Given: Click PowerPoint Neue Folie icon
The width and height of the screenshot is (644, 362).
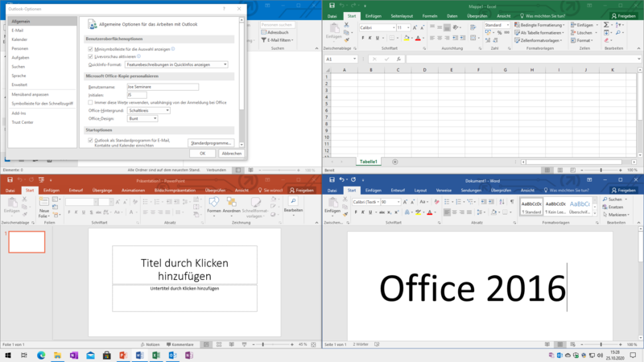Looking at the screenshot, I should (44, 201).
